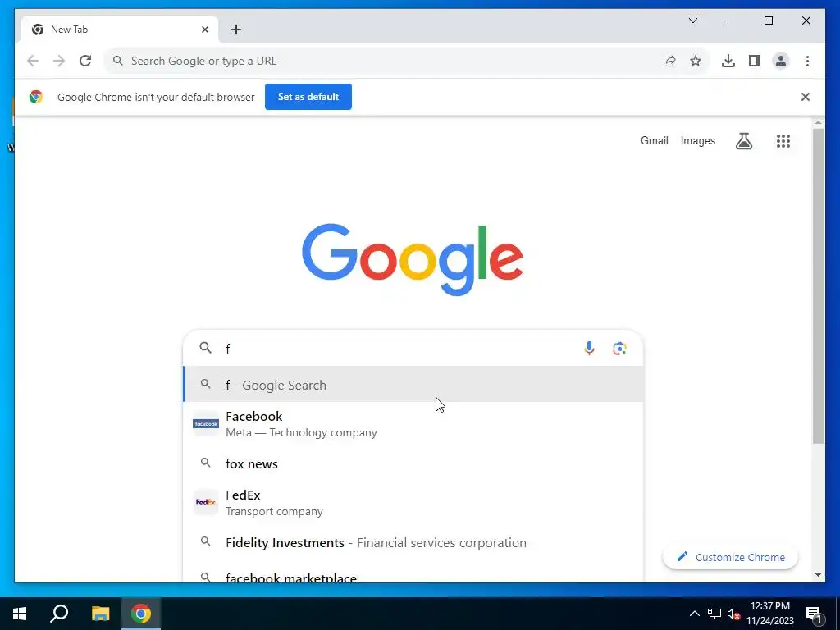
Task: Click Set as default button
Action: point(308,97)
